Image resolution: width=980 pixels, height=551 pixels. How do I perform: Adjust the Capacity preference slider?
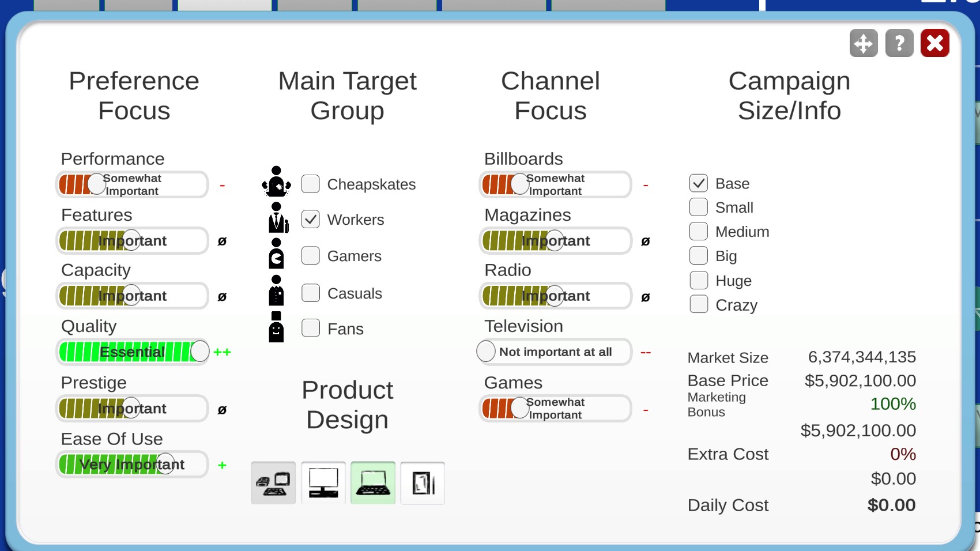pos(132,296)
